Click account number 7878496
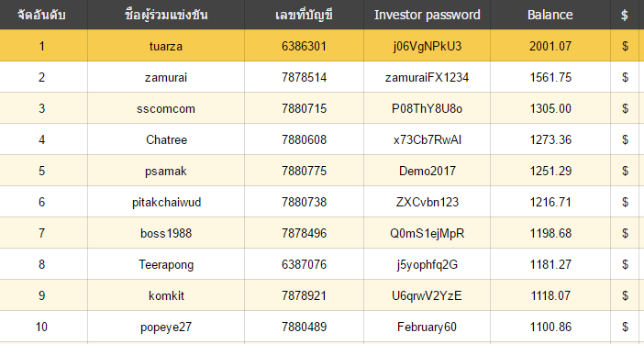 coord(304,234)
